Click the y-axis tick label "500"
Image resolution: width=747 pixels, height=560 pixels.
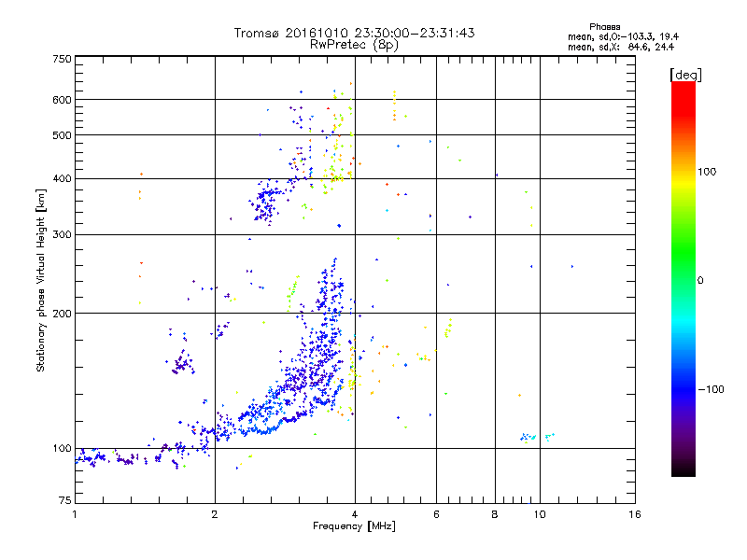point(62,135)
